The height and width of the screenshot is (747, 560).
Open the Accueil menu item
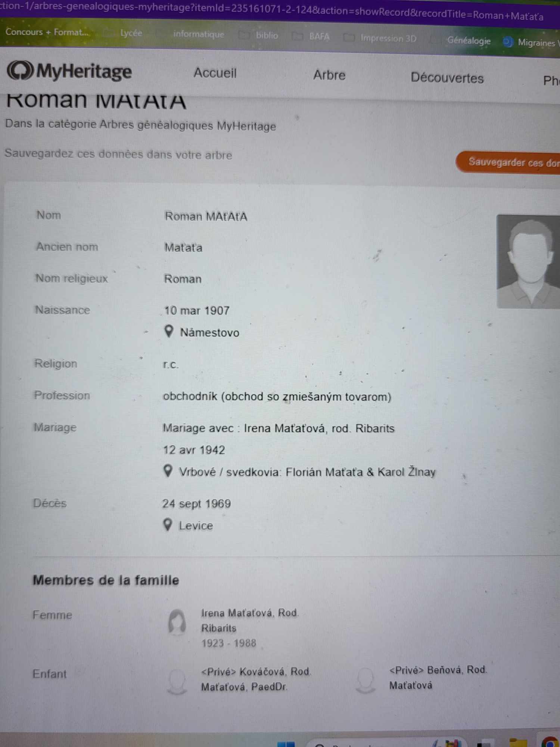pyautogui.click(x=215, y=73)
